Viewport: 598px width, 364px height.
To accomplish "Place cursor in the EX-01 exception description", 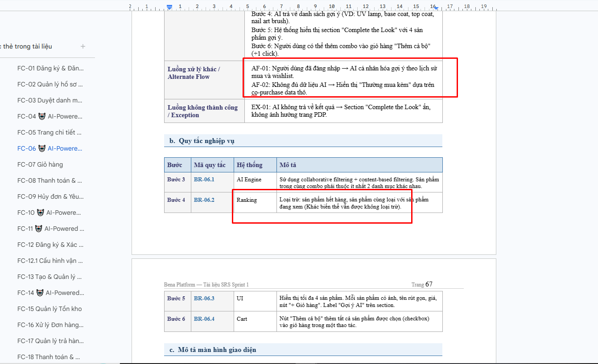I will pos(341,111).
